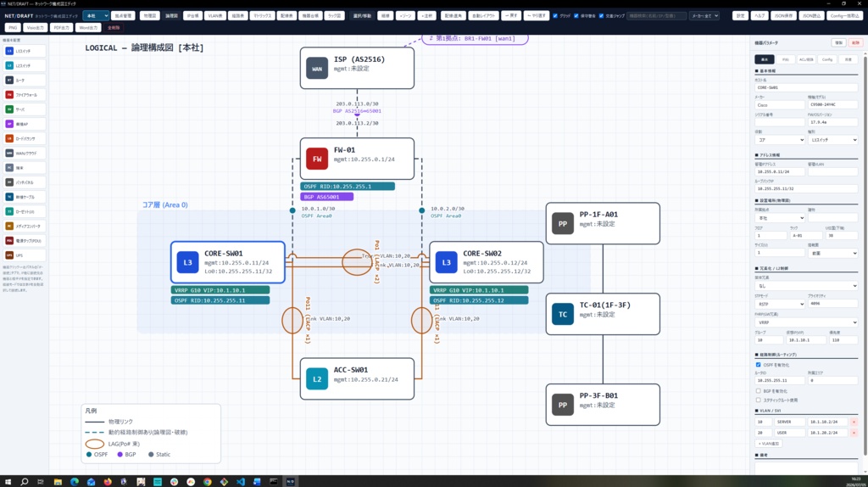Click the L3 icon on CORE-SW02
Viewport: 868px width, 487px height.
[446, 263]
